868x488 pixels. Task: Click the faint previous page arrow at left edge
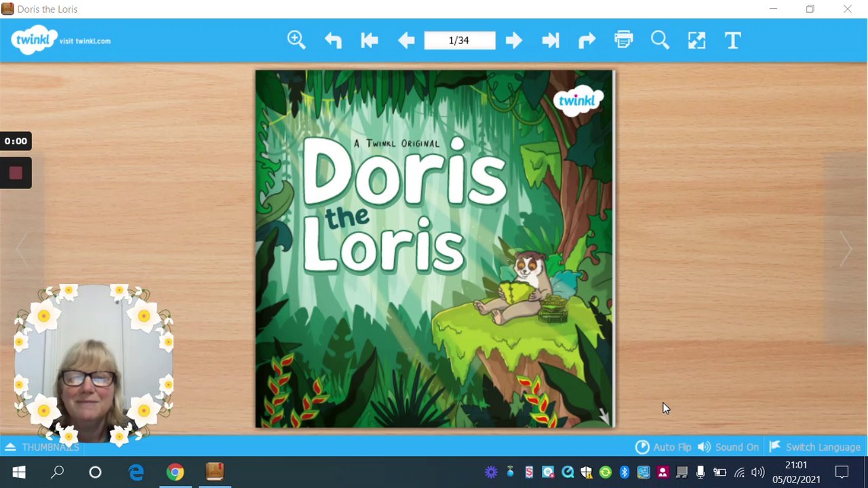click(x=22, y=249)
